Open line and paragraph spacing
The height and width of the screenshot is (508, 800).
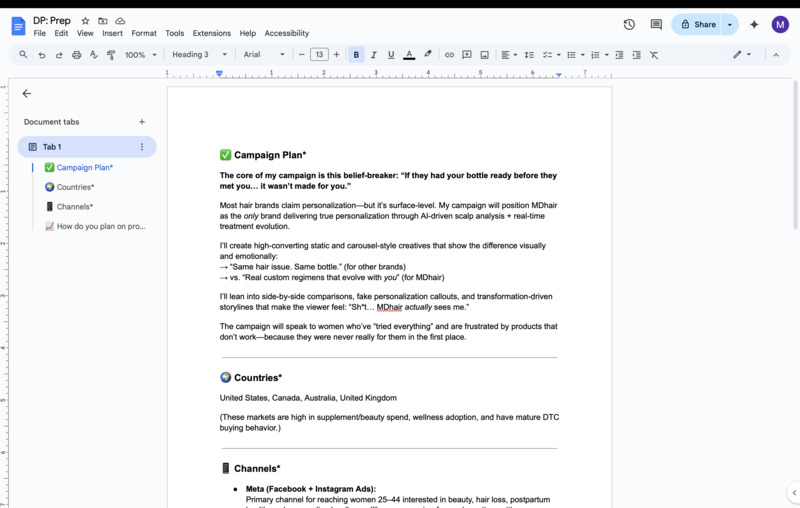pos(530,55)
